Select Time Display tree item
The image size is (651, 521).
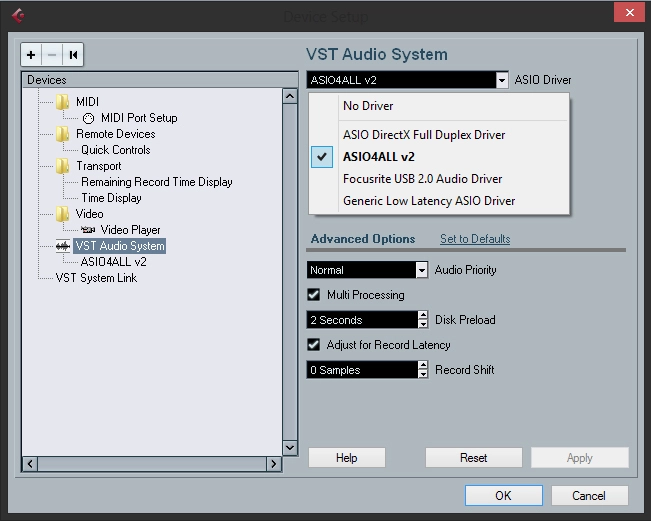(111, 198)
